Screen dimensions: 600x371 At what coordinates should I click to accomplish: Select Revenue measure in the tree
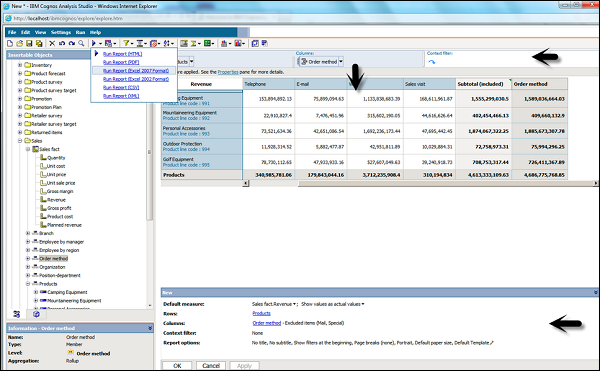(56, 200)
